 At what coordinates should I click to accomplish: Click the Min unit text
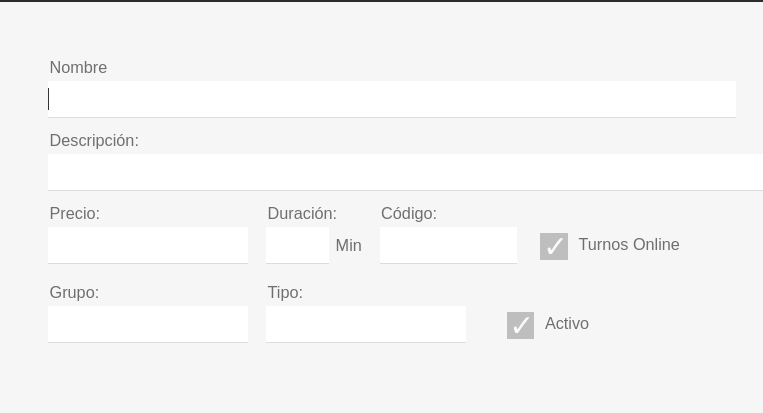tap(349, 246)
